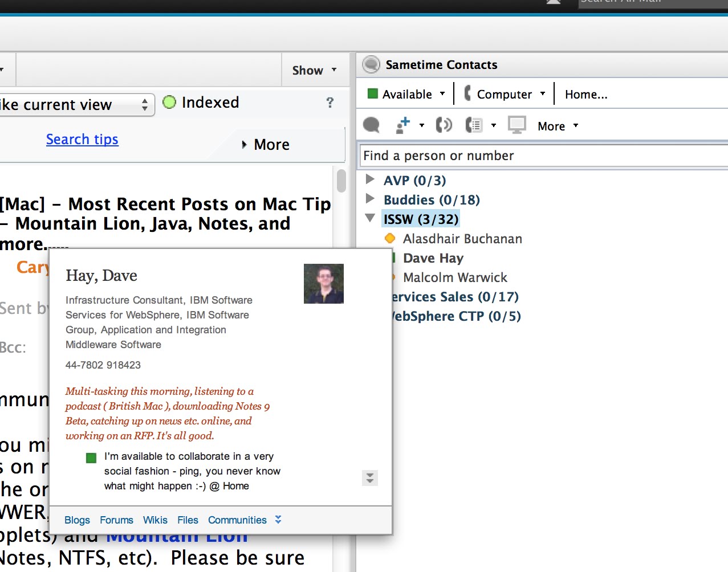Open the Available status dropdown

pos(443,94)
